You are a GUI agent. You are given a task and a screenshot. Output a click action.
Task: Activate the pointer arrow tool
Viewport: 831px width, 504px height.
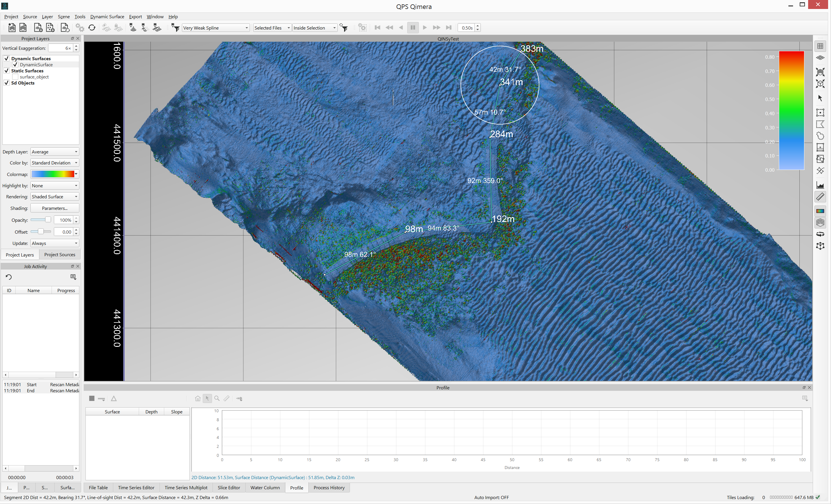(820, 98)
